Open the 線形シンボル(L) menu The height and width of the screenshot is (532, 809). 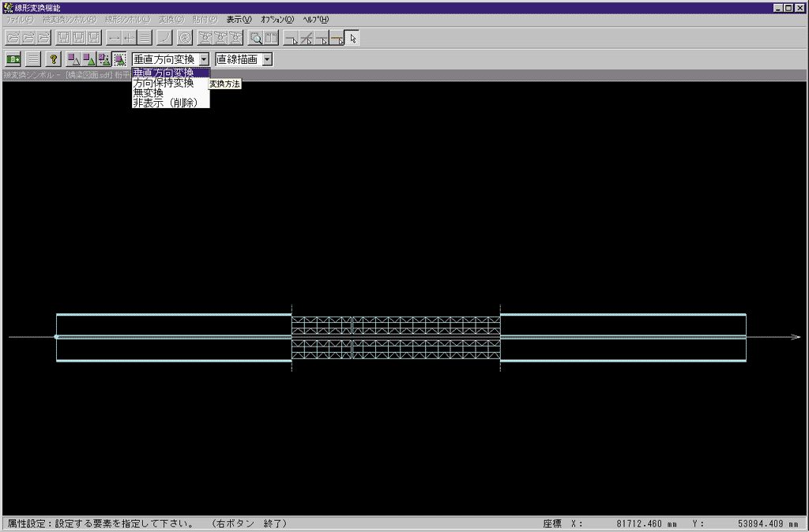click(x=127, y=20)
